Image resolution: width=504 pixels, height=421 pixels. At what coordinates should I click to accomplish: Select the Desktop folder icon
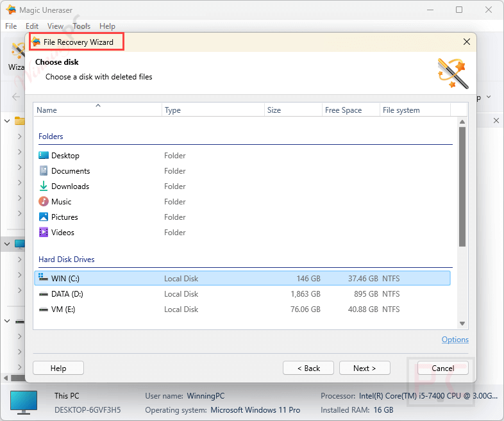pyautogui.click(x=44, y=156)
